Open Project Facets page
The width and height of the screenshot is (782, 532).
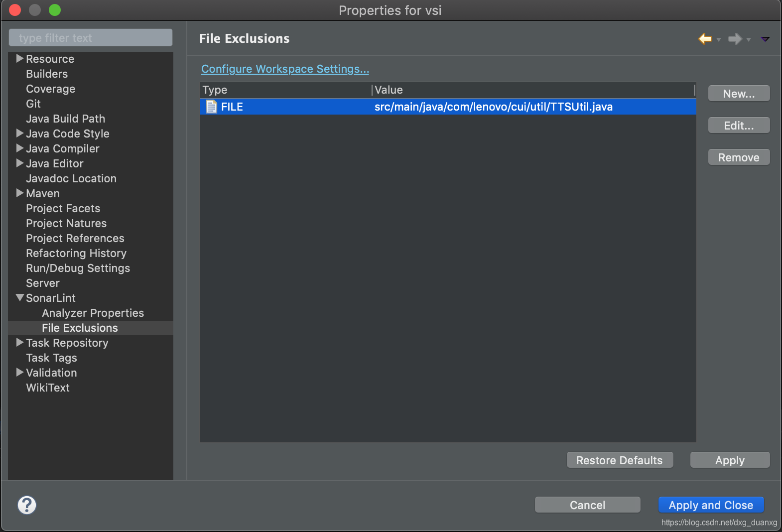coord(63,208)
